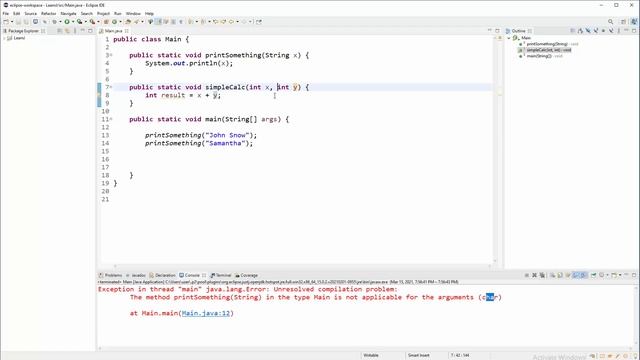The width and height of the screenshot is (640, 360).
Task: Select the Main.java editor tab
Action: [114, 31]
